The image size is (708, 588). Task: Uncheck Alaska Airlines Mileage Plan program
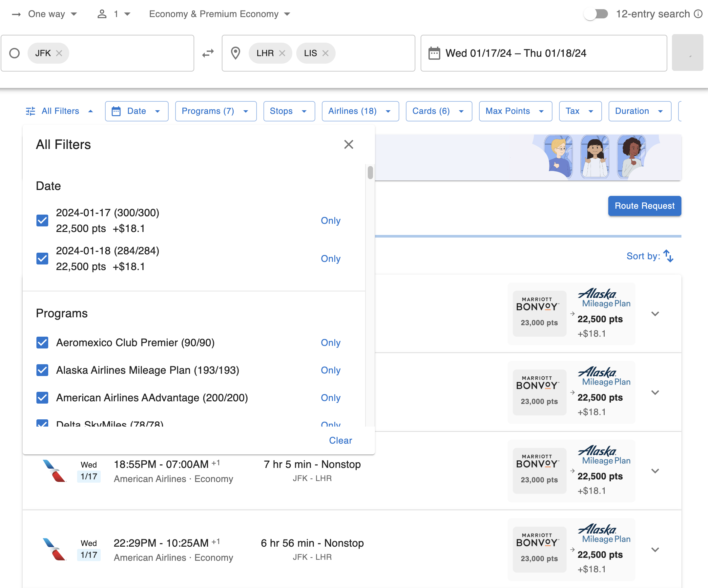point(42,370)
